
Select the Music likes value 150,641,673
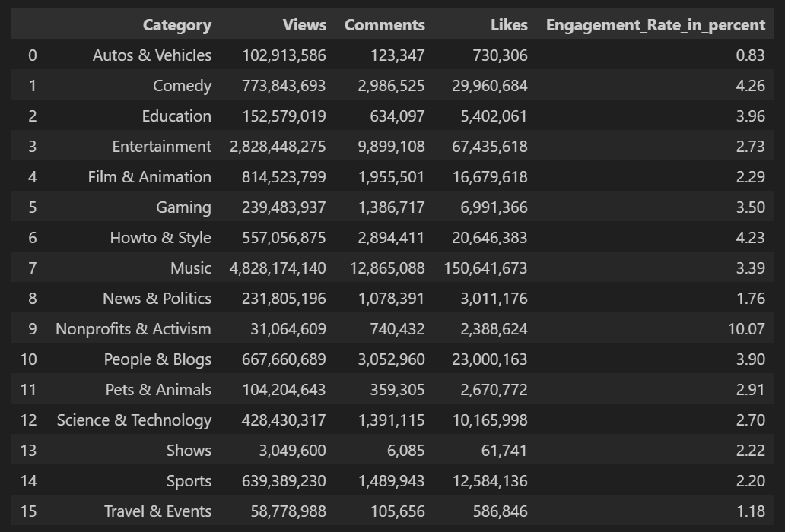pos(485,268)
